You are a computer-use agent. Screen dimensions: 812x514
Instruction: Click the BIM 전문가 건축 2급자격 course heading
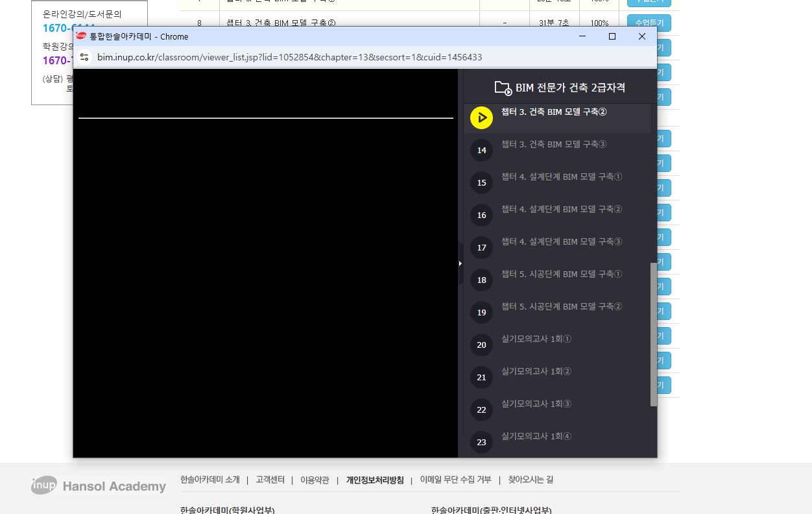coord(570,88)
